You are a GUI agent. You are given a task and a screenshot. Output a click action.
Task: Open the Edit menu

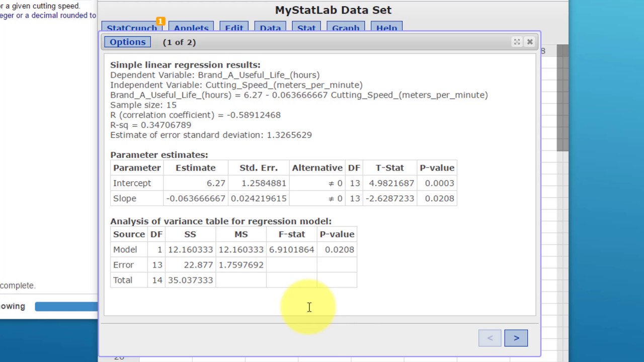[x=234, y=28]
